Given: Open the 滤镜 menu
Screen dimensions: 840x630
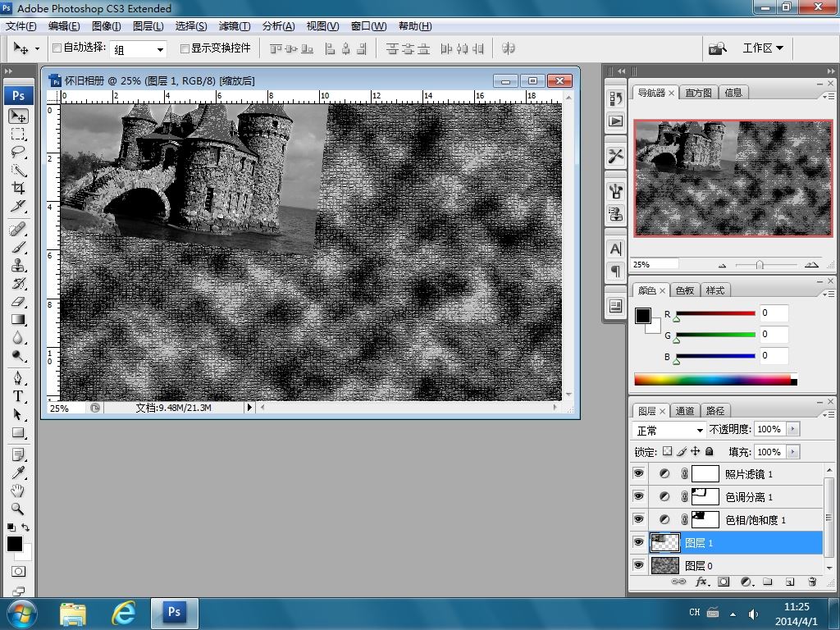Looking at the screenshot, I should tap(235, 26).
